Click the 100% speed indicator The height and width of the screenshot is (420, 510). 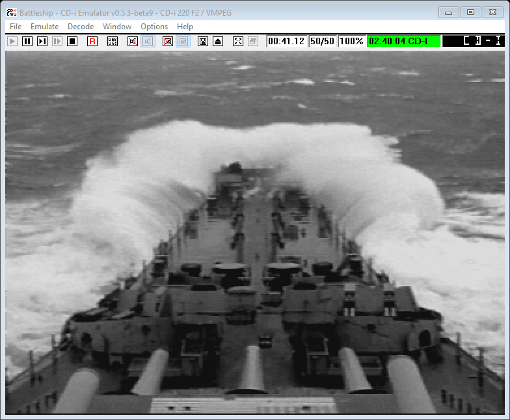point(351,41)
